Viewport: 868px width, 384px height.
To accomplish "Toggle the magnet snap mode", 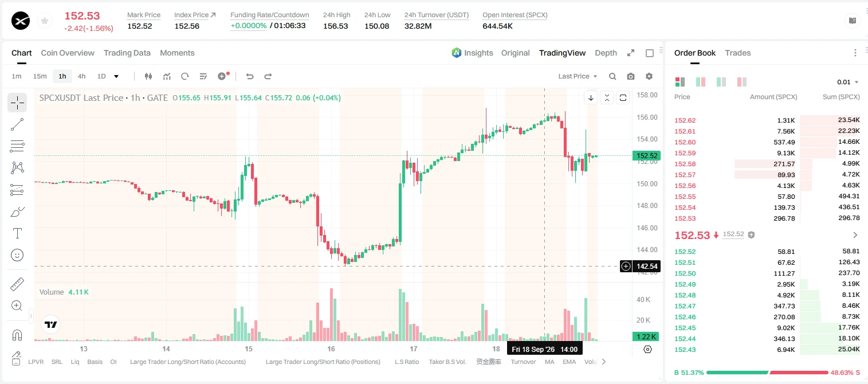I will pos(17,335).
